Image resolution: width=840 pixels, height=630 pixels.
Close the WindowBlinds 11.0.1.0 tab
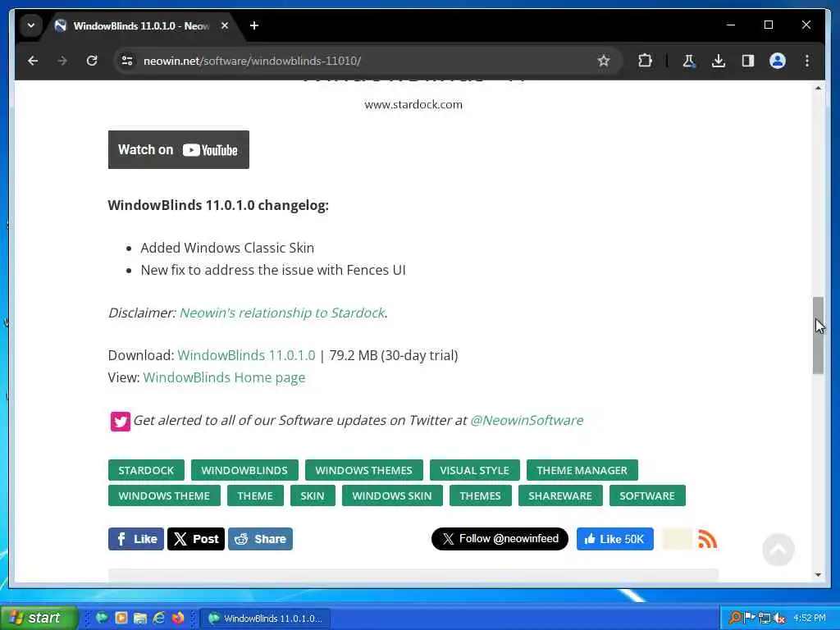click(225, 25)
